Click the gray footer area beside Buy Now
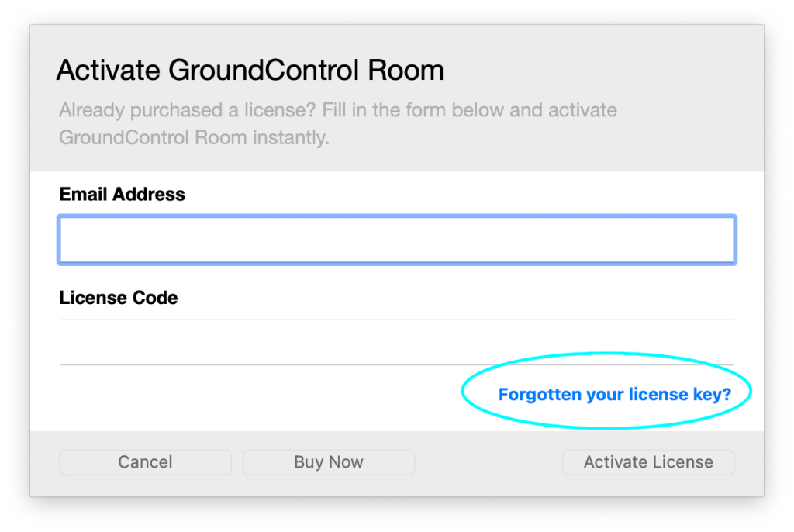Viewport: 794px width, 532px height. pos(488,463)
